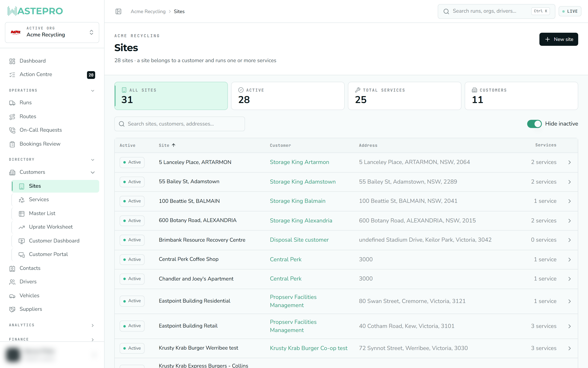Select the Total Services card

(x=404, y=96)
